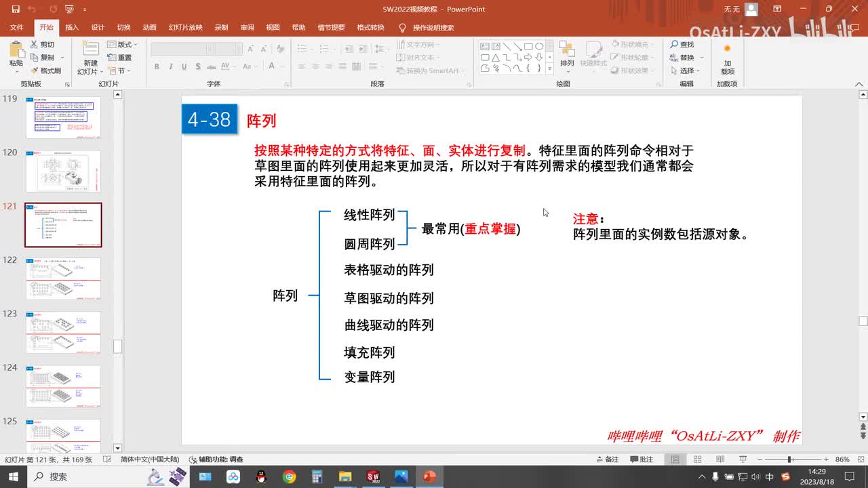Select the right arrow shape in gallery

(x=528, y=58)
